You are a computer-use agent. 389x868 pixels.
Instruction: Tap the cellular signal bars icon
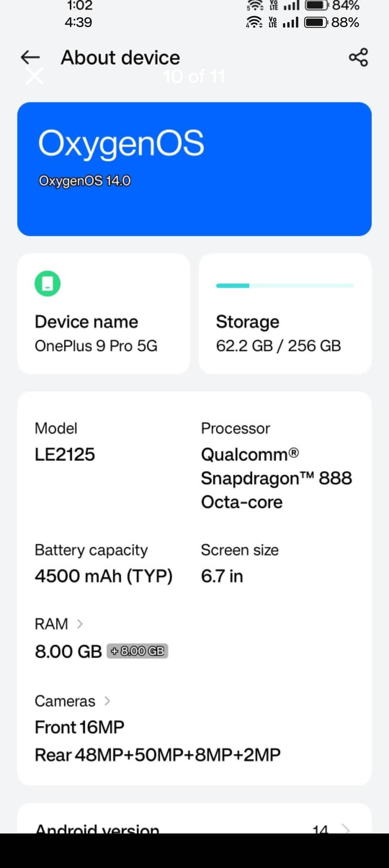tap(290, 22)
